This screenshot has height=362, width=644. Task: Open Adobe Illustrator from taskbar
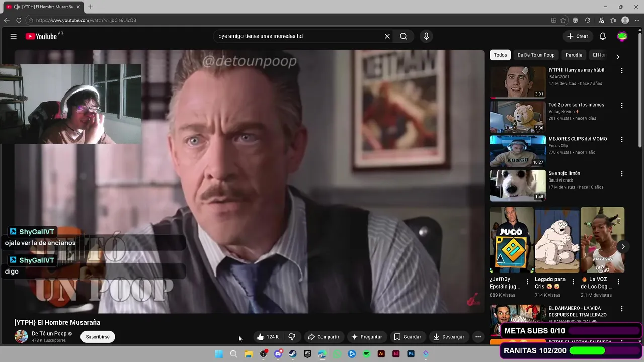381,354
